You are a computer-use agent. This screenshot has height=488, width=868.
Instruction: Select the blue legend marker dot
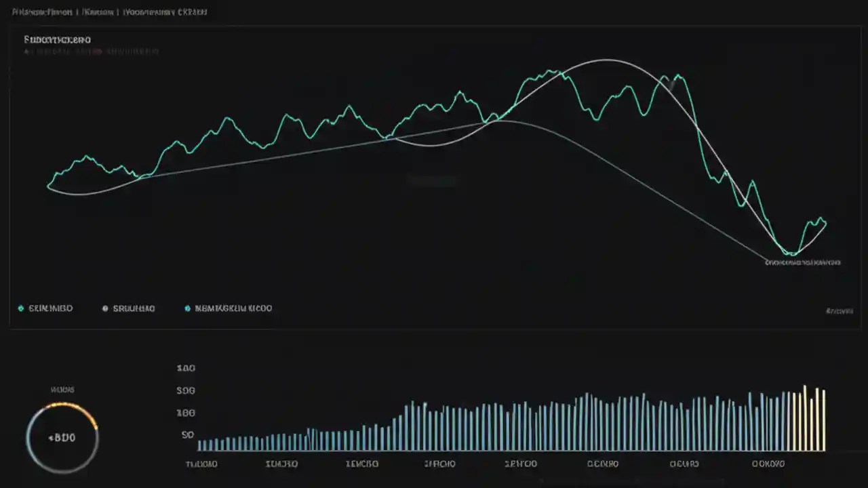click(x=188, y=308)
